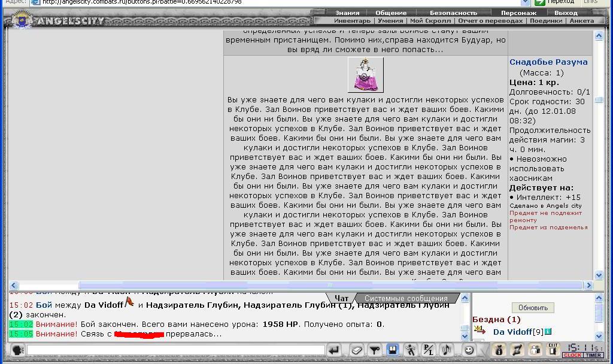The height and width of the screenshot is (364, 613).
Task: Open the Умения submenu link
Action: pyautogui.click(x=390, y=21)
